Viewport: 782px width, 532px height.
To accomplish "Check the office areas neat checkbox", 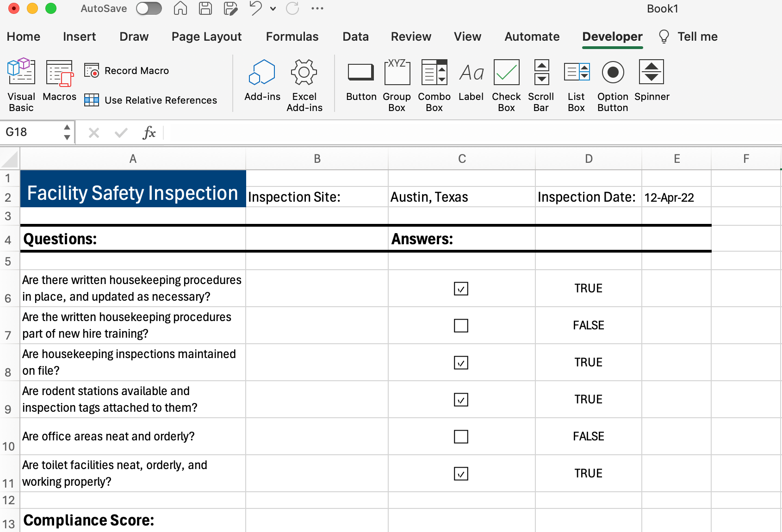I will coord(461,436).
